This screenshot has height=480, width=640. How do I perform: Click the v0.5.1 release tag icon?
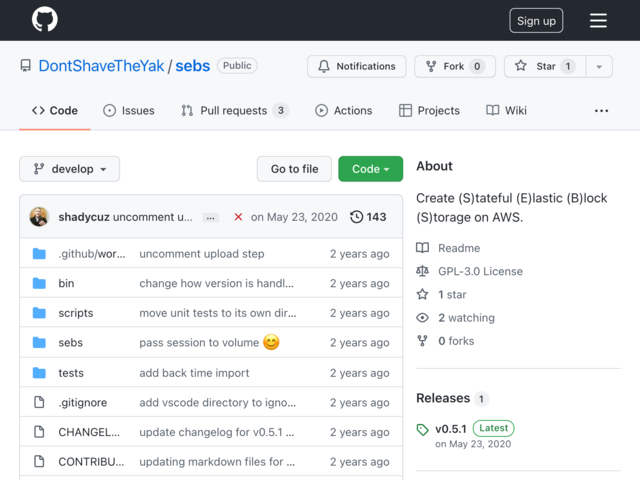[x=422, y=429]
